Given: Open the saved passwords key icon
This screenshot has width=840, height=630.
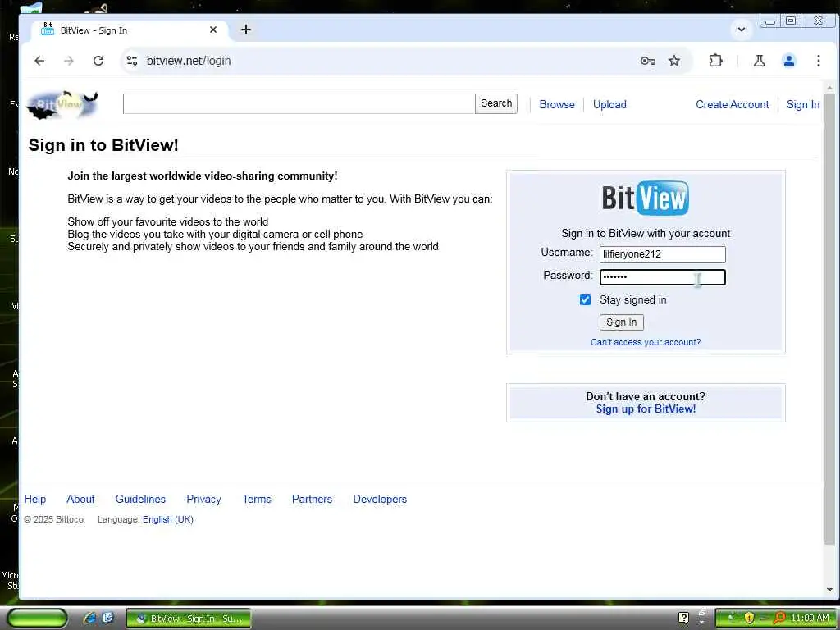Looking at the screenshot, I should point(648,61).
